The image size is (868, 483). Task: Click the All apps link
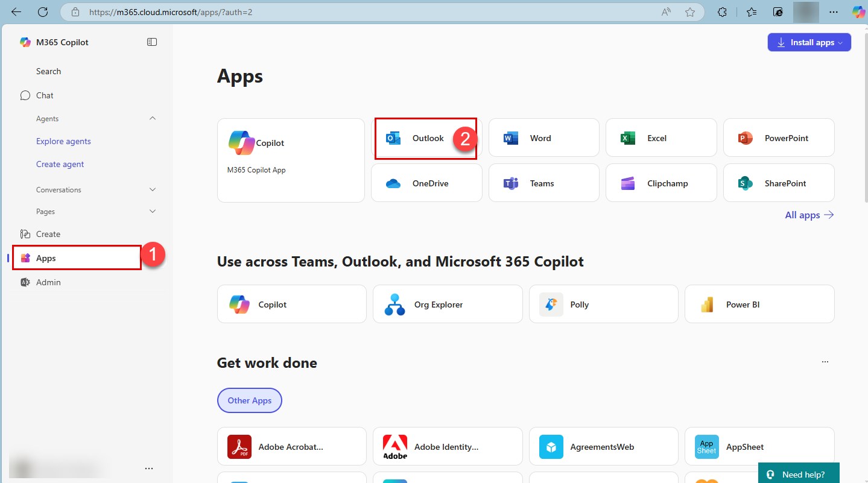click(x=809, y=215)
